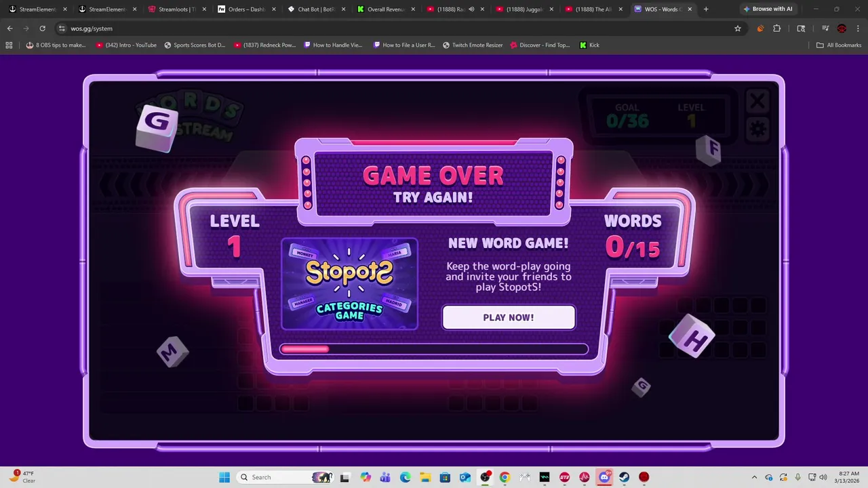Open the (342) Intro - YouTube bookmark
The width and height of the screenshot is (868, 488).
click(126, 45)
